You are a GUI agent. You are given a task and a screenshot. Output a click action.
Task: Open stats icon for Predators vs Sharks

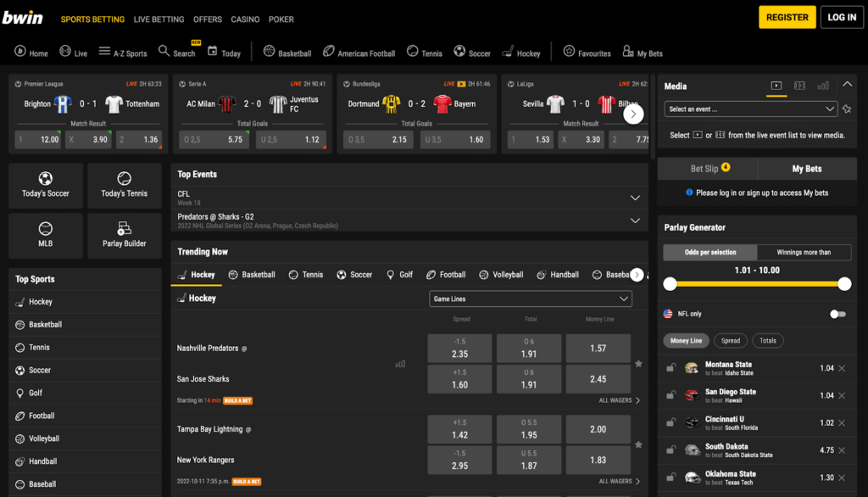[400, 364]
